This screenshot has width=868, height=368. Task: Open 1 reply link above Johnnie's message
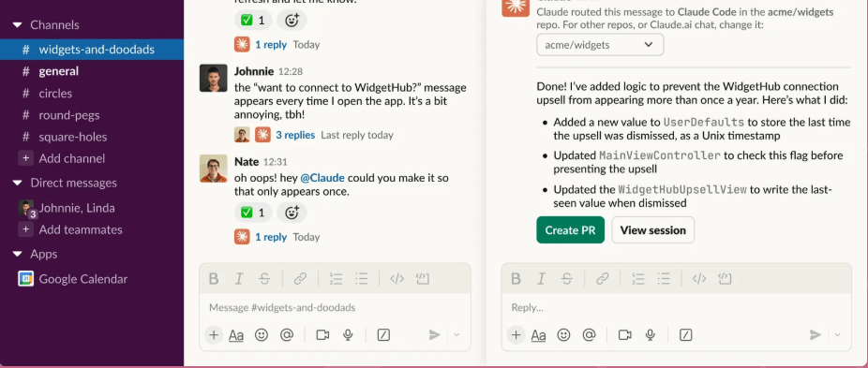271,44
